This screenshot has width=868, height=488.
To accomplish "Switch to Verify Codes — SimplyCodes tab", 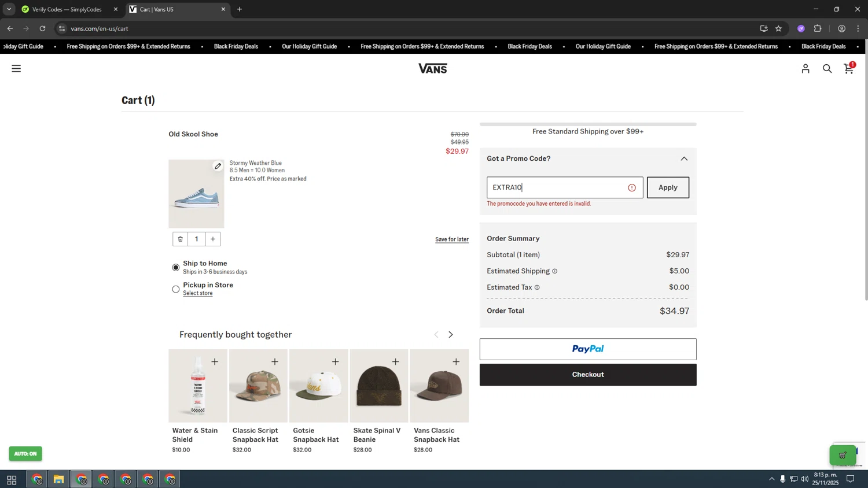I will point(67,9).
